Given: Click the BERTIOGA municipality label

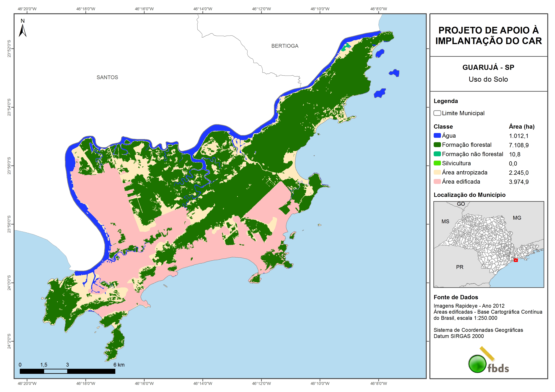Looking at the screenshot, I should 285,46.
